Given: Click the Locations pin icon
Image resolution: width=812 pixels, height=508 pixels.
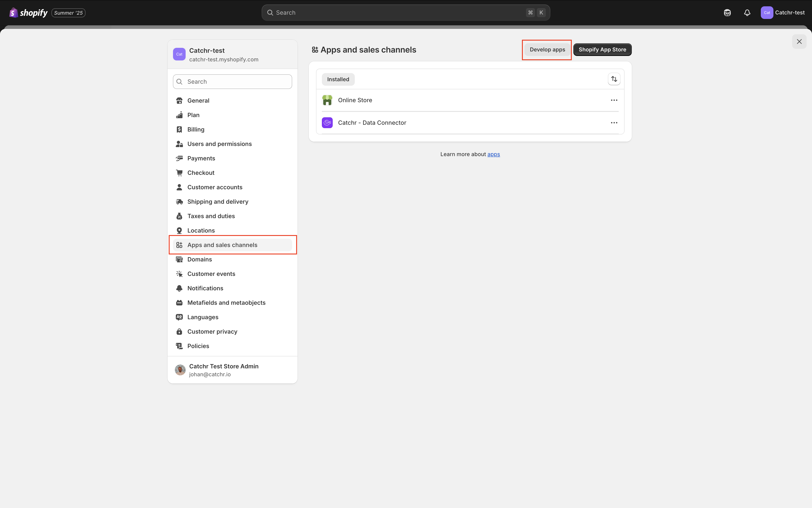Looking at the screenshot, I should pyautogui.click(x=179, y=231).
